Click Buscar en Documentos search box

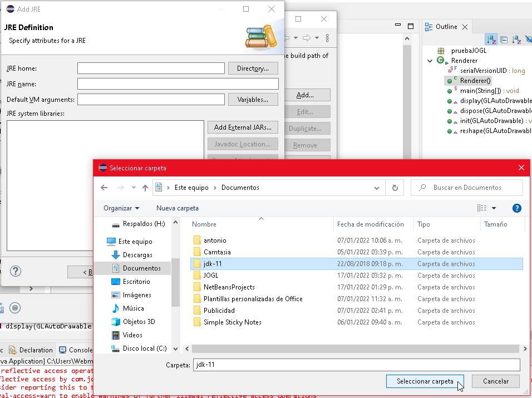(x=466, y=188)
